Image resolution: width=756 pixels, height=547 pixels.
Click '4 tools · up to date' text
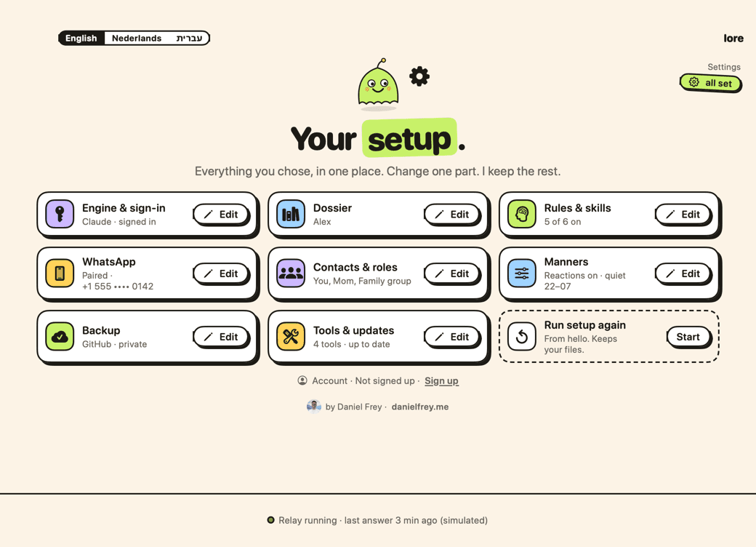[352, 344]
